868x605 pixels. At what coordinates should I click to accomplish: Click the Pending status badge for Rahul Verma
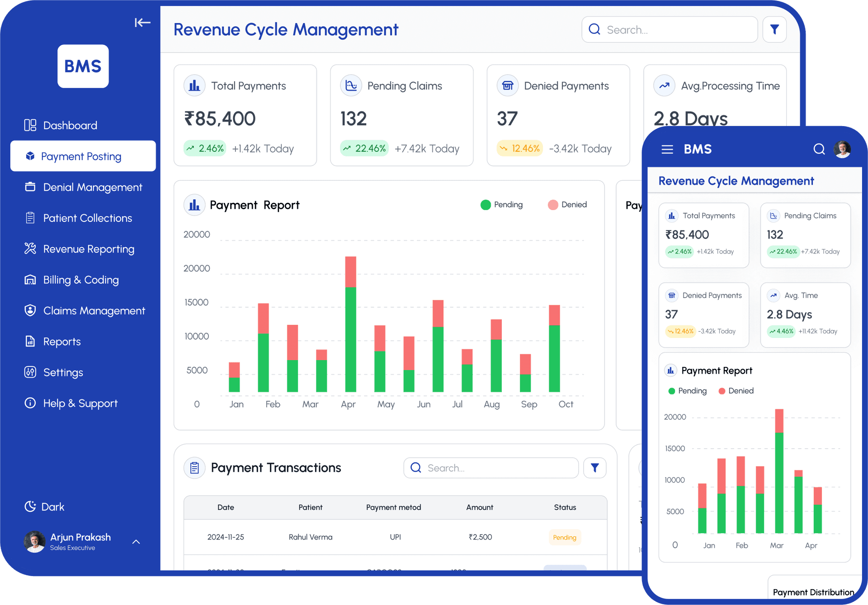click(564, 537)
